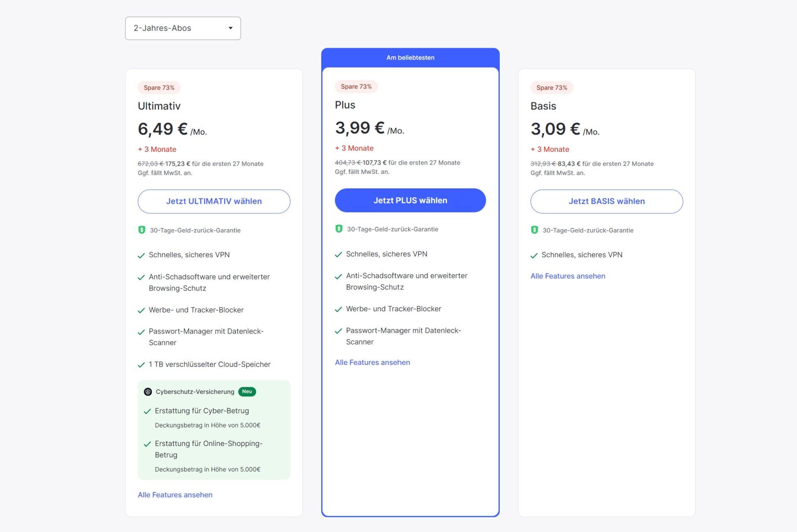The width and height of the screenshot is (797, 532).
Task: Open Alle Features ansehen in Ultimativ card
Action: (175, 495)
